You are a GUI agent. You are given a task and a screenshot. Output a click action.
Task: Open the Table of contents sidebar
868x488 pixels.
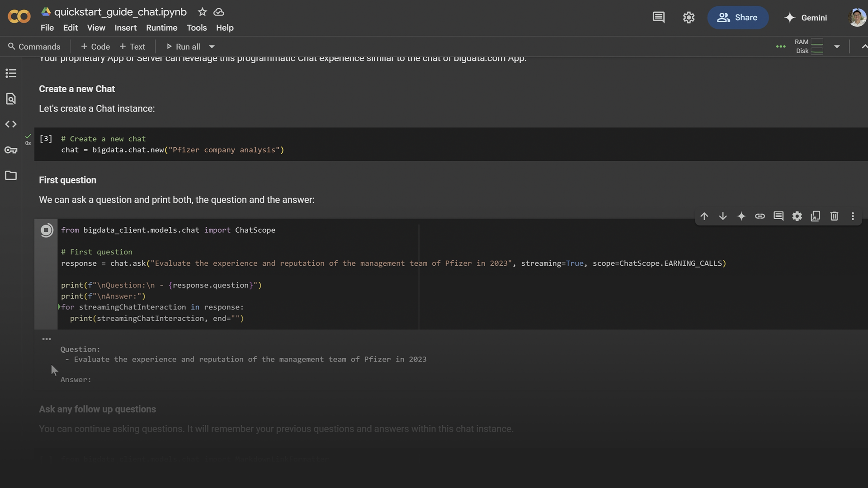[x=11, y=73]
